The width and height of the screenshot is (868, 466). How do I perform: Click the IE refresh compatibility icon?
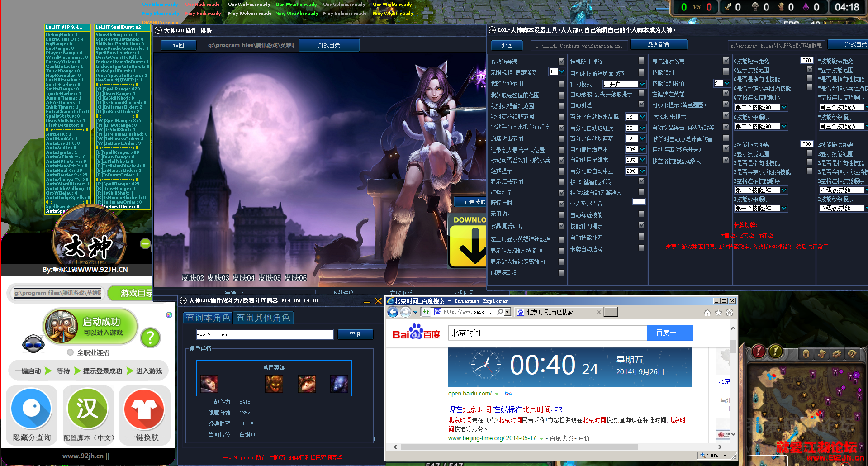426,312
